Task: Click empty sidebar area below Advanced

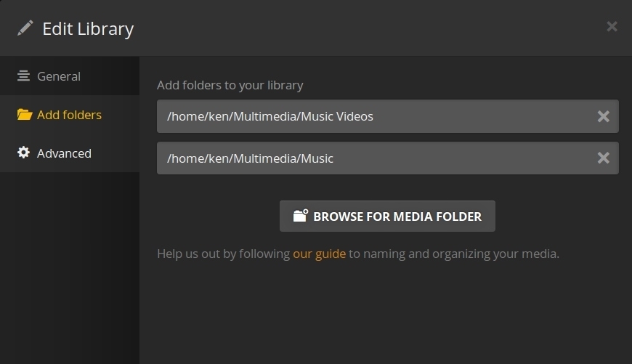Action: click(x=69, y=269)
